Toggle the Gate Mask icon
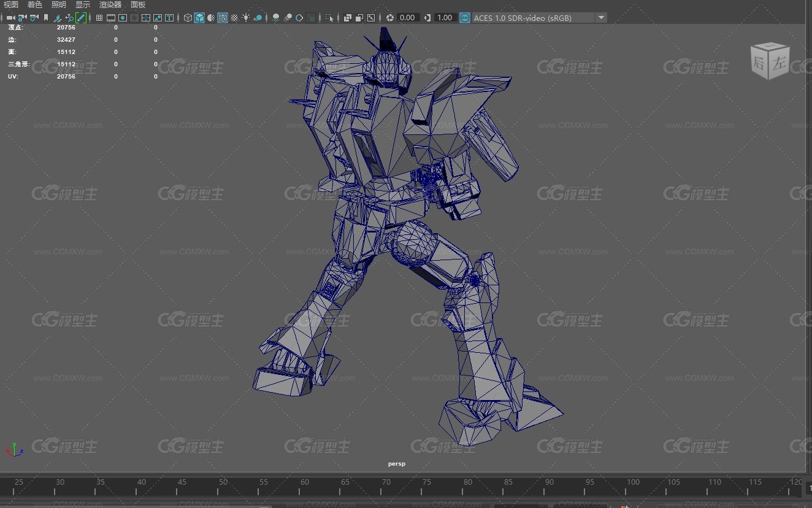 (x=134, y=18)
